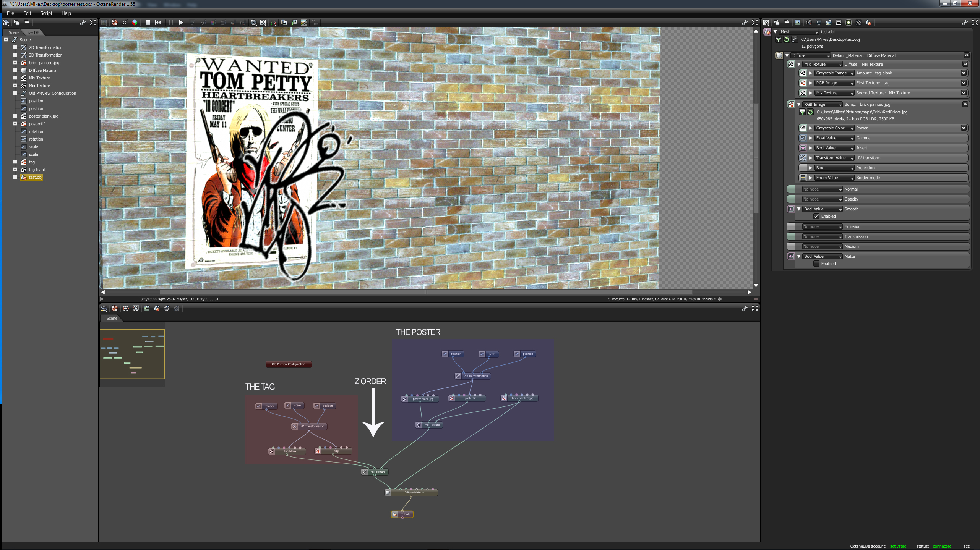Viewport: 980px width, 550px height.
Task: Switch to the Live DB tab
Action: coord(32,32)
